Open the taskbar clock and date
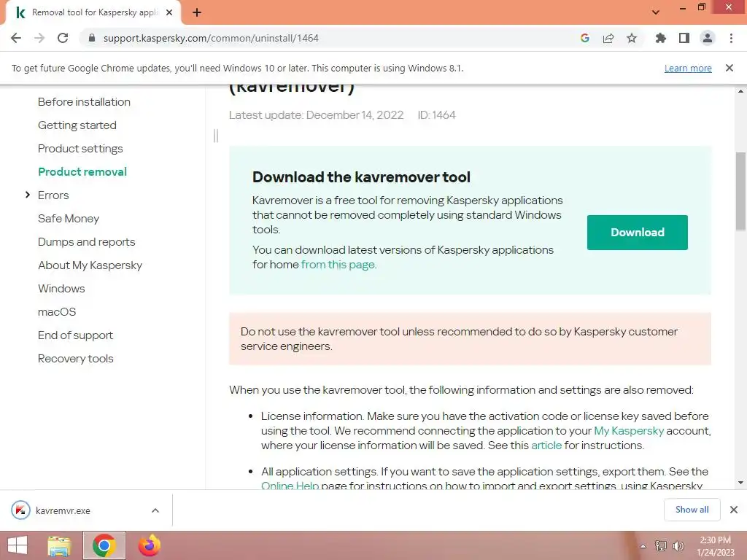Screen dimensions: 747x560 point(715,546)
